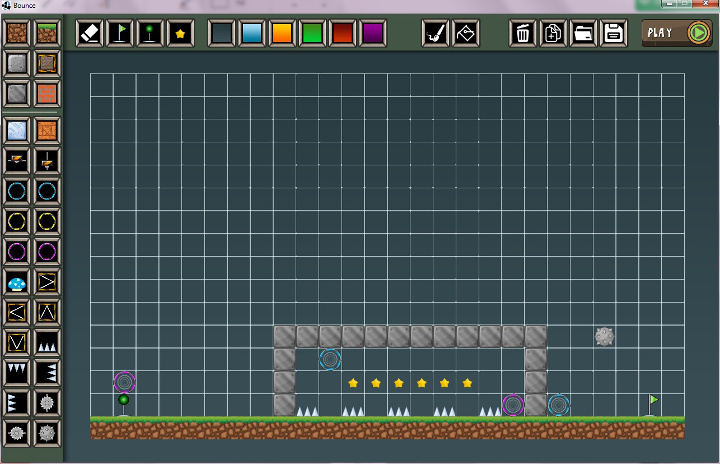Select the downward arrow booster tile
720x464 pixels.
(x=17, y=343)
